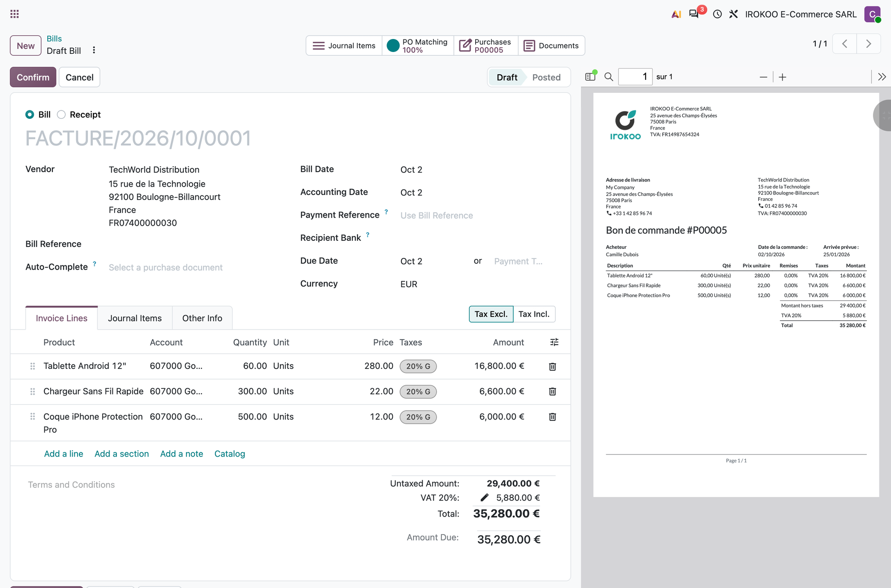Open the invoice lines column settings icon
The height and width of the screenshot is (588, 891).
pos(554,342)
